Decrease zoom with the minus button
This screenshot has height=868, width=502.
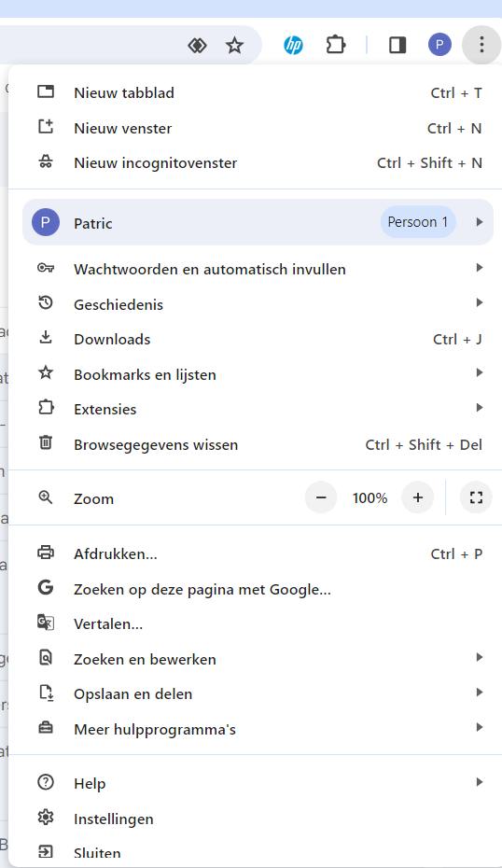tap(321, 497)
